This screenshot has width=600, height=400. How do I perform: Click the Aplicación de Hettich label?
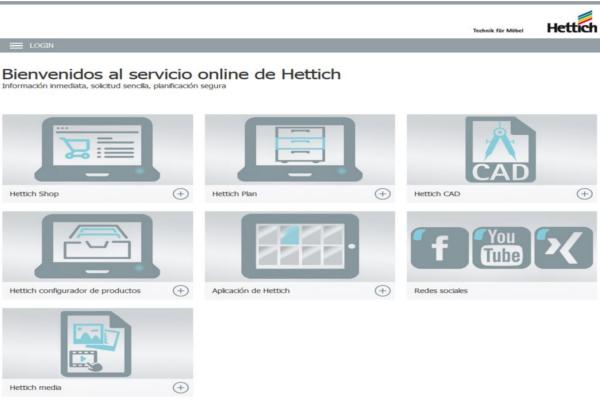tap(251, 291)
